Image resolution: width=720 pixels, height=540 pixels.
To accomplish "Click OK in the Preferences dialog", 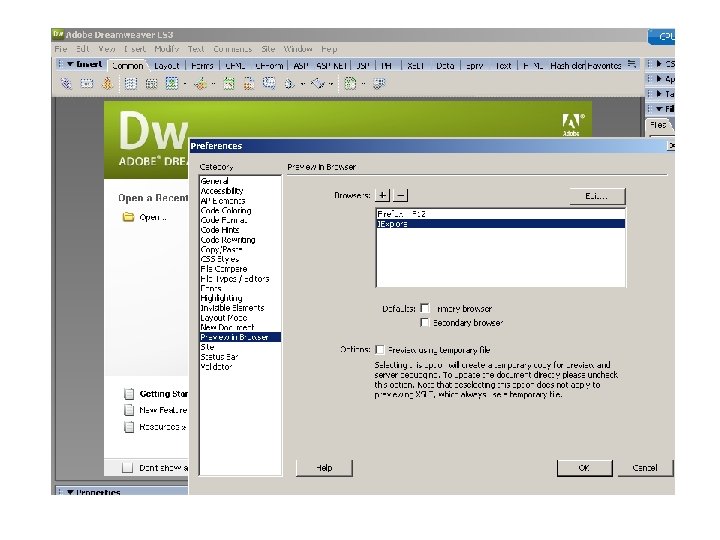I will pyautogui.click(x=584, y=467).
